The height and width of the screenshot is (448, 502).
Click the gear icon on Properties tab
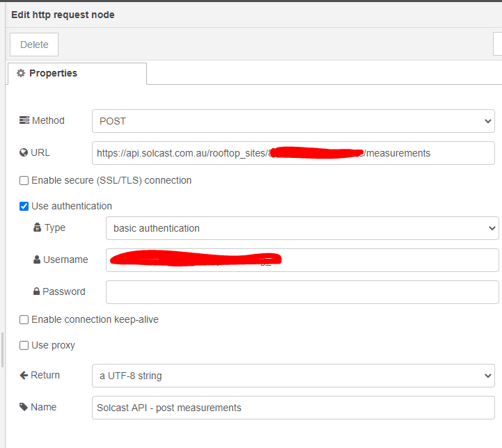(x=21, y=73)
